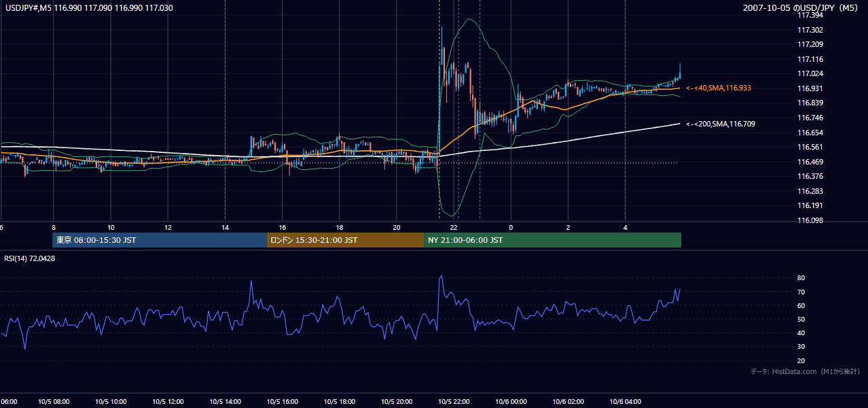Click price axis value 116.376
The width and height of the screenshot is (868, 408).
pyautogui.click(x=810, y=176)
